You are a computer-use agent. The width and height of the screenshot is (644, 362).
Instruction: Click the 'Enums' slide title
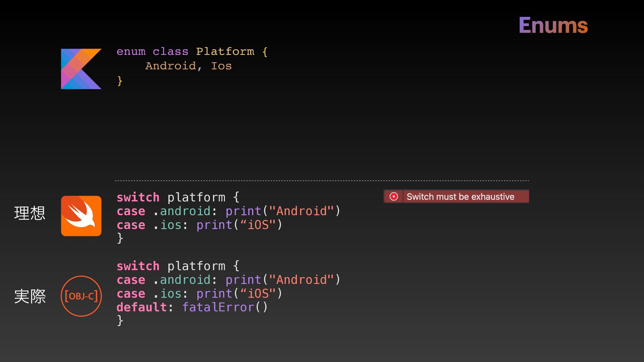tap(553, 25)
